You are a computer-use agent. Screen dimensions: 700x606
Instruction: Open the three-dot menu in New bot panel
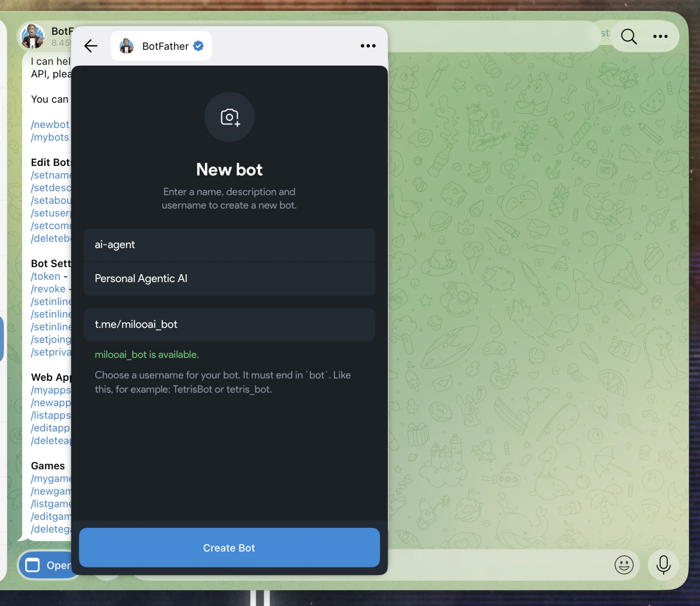tap(368, 46)
